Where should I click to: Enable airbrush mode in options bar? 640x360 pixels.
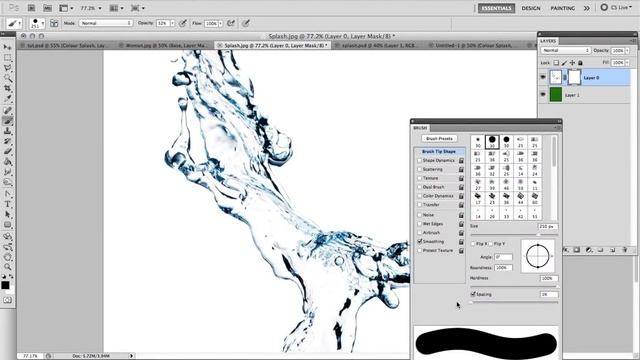pyautogui.click(x=231, y=24)
